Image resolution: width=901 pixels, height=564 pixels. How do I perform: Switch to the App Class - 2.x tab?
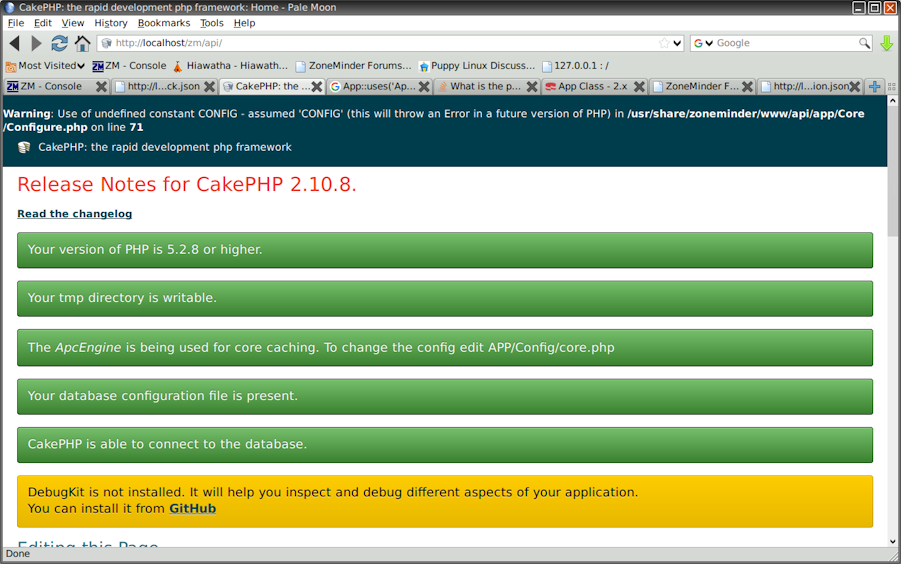point(587,86)
